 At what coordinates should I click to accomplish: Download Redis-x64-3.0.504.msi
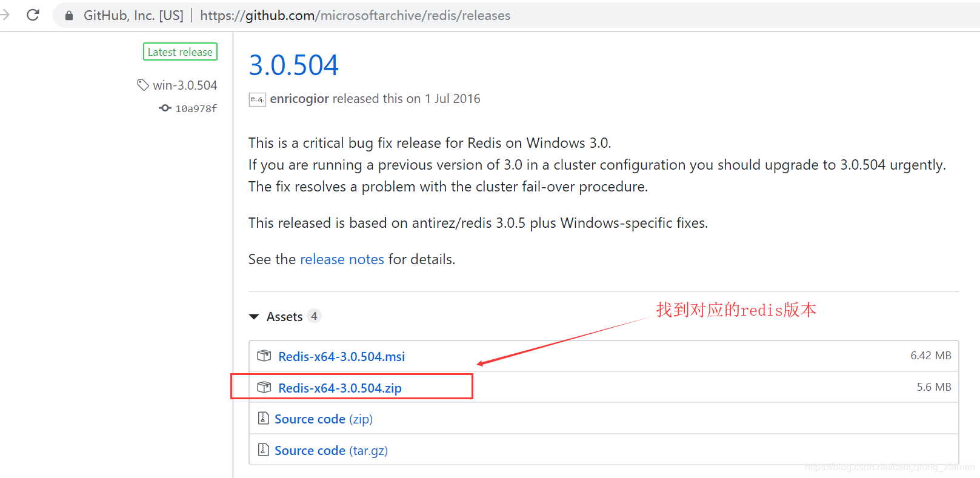(342, 357)
